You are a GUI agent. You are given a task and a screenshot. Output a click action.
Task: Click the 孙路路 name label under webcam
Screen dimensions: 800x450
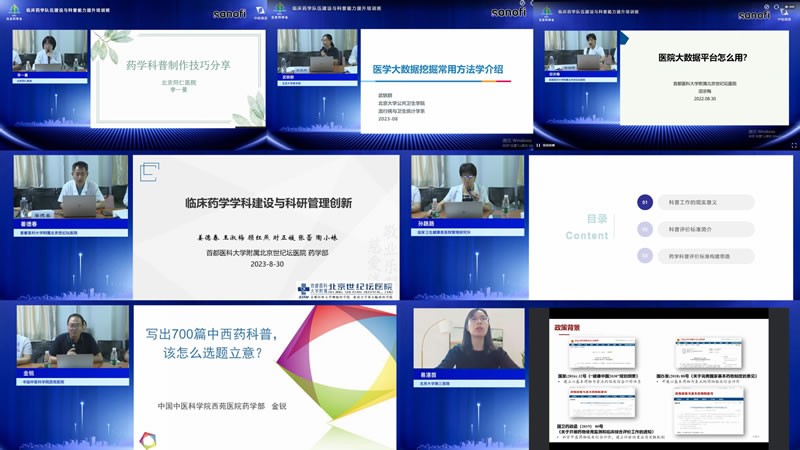(426, 223)
